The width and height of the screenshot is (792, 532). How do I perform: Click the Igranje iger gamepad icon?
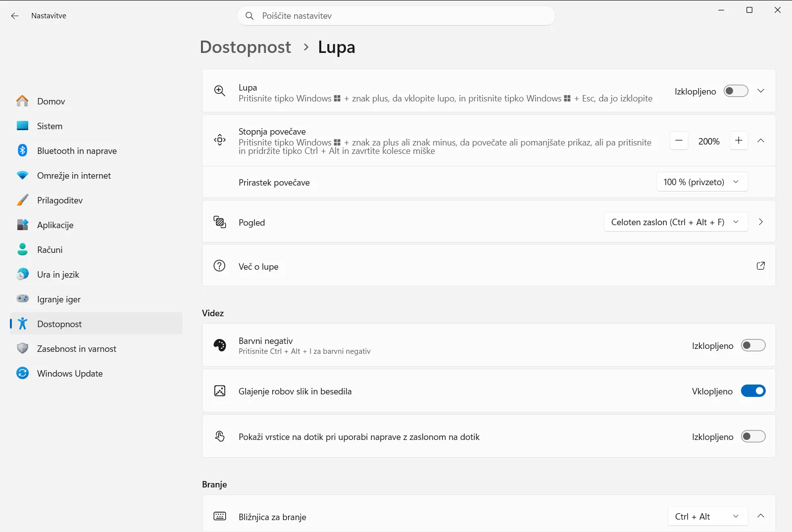click(22, 298)
